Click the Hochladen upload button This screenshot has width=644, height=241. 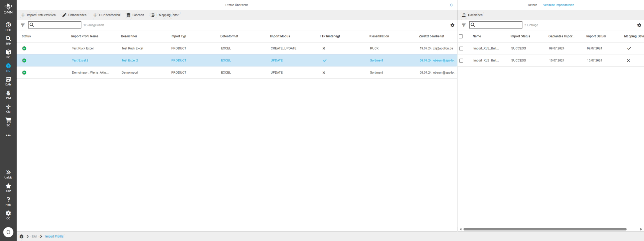tap(472, 15)
